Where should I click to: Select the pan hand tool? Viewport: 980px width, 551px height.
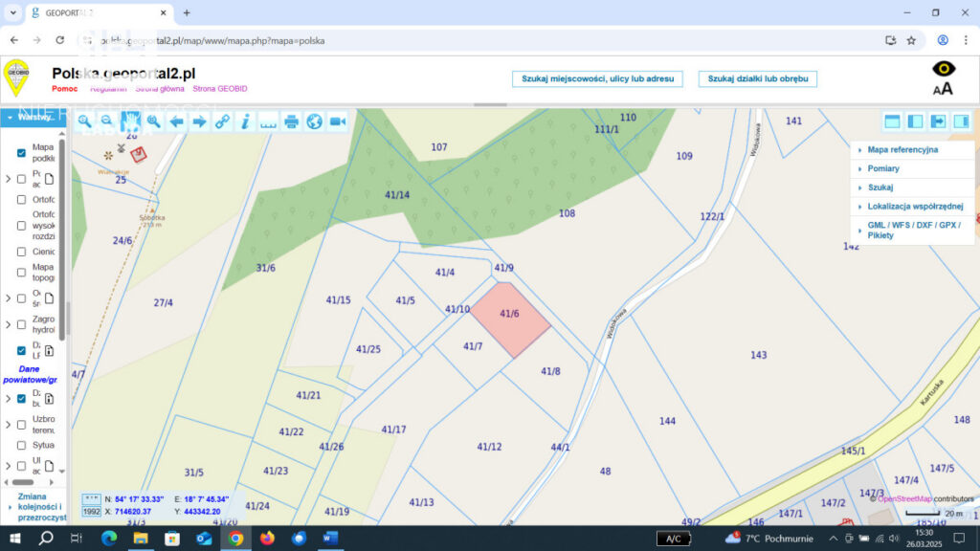tap(130, 121)
